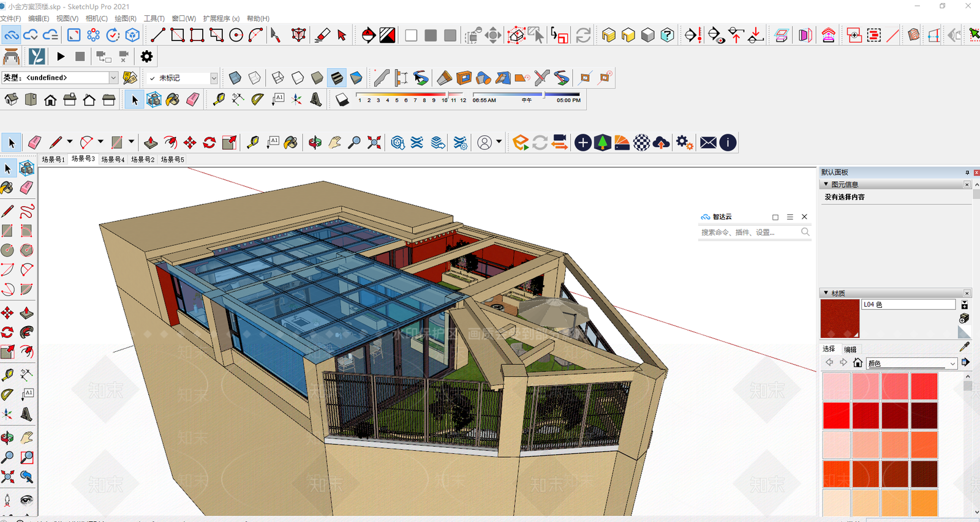Open the black settings gear icon
Image resolution: width=980 pixels, height=522 pixels.
[146, 56]
